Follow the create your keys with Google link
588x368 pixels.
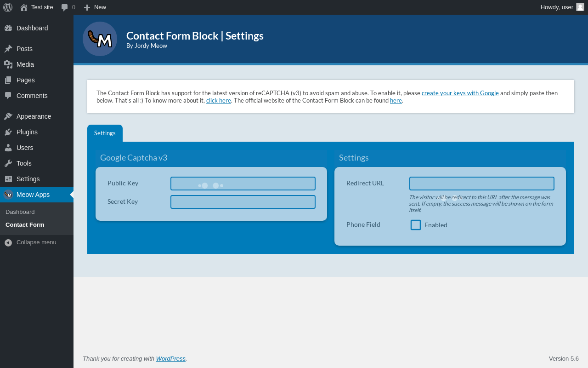[460, 93]
